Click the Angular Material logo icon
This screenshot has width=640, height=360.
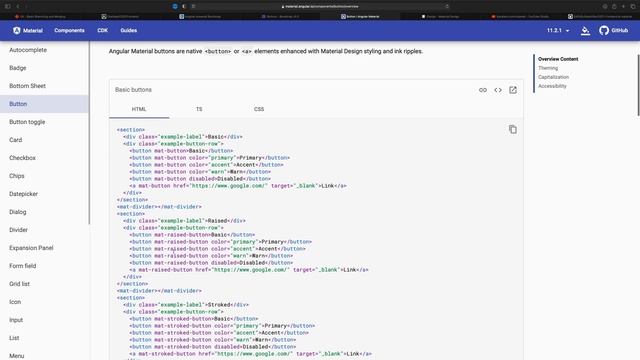(x=16, y=30)
